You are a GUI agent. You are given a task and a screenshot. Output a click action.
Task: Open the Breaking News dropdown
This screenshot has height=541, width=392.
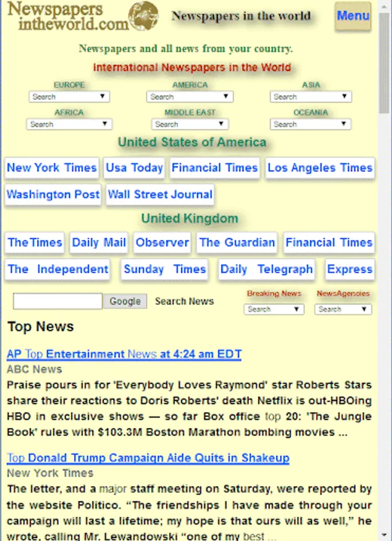(x=274, y=309)
